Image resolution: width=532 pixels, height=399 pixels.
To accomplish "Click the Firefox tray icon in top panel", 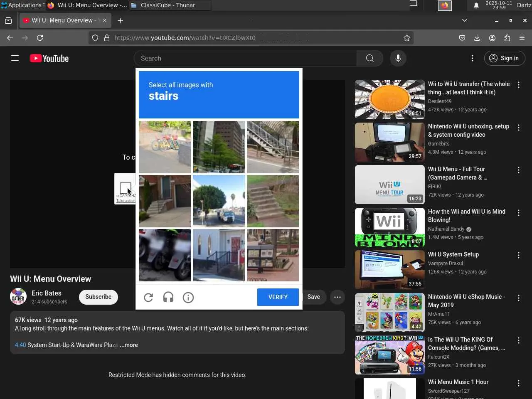I will point(445,5).
